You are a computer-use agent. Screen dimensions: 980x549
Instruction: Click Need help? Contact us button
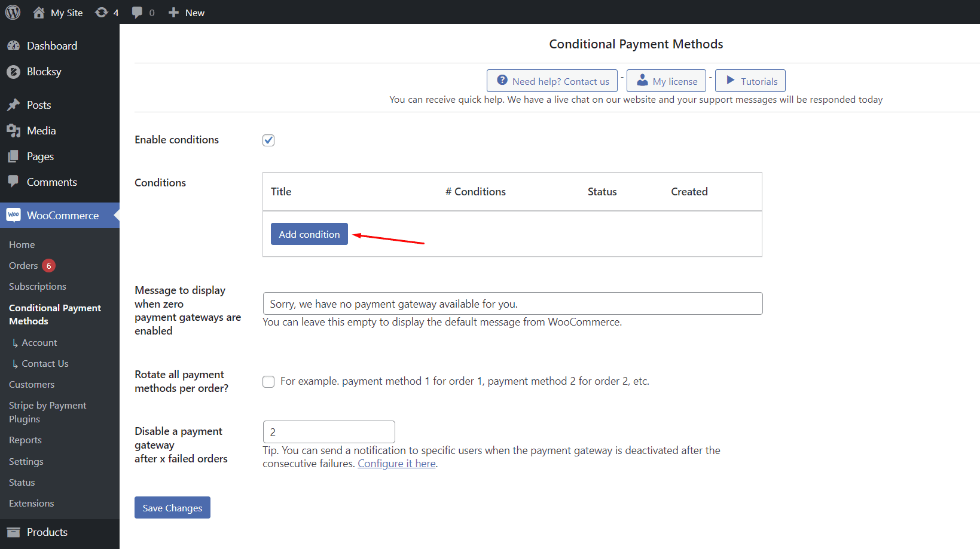click(x=552, y=81)
